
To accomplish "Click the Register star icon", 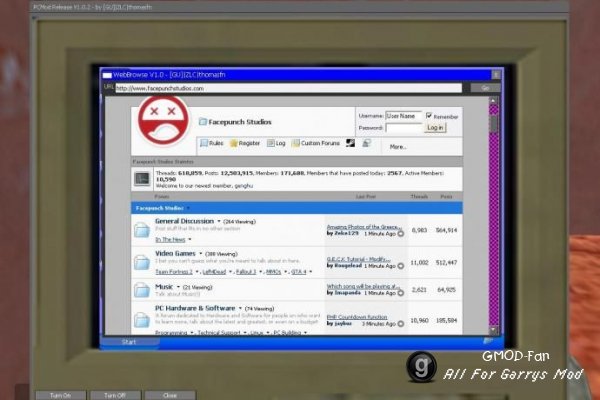I will click(x=233, y=143).
